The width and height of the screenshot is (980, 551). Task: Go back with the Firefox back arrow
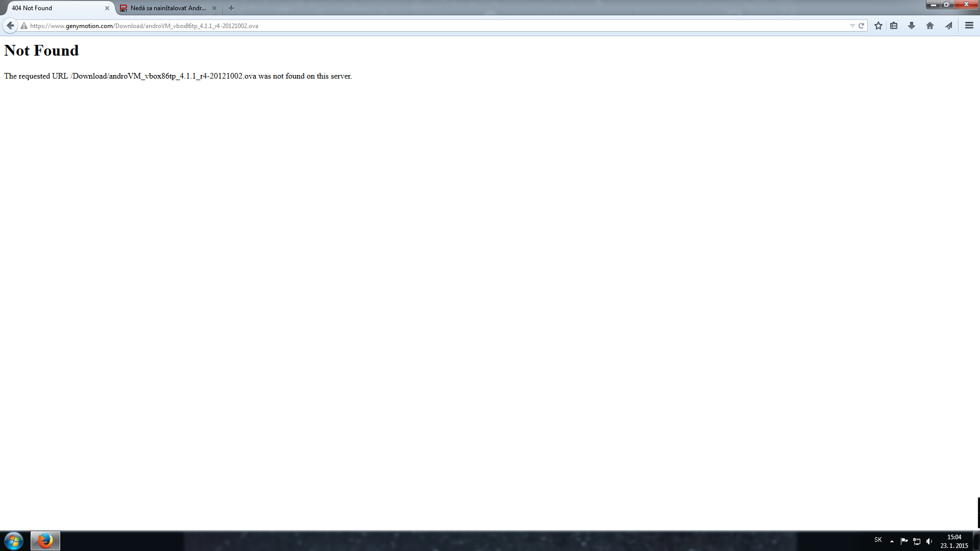click(x=10, y=26)
